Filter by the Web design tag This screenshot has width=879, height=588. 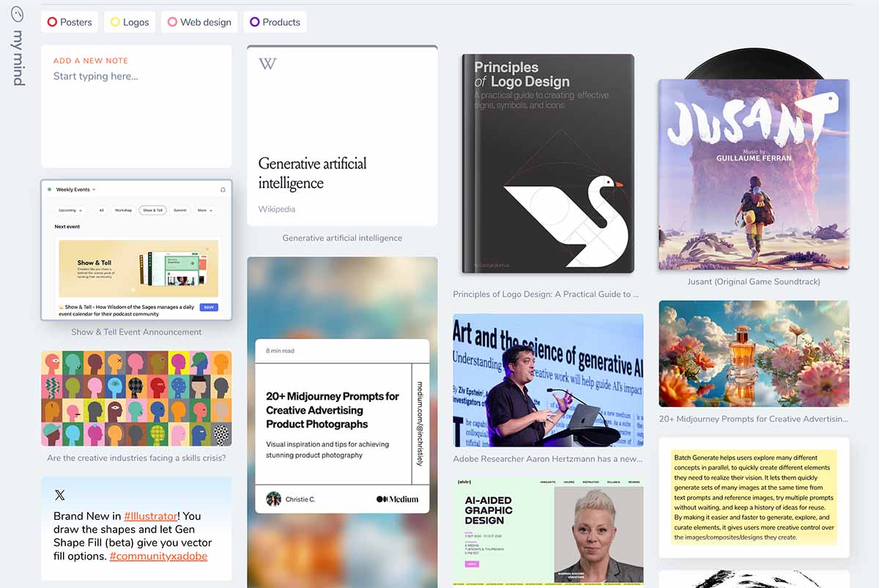(199, 22)
